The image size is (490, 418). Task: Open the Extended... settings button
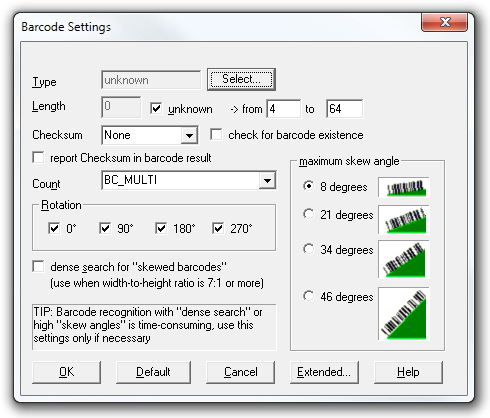[324, 372]
